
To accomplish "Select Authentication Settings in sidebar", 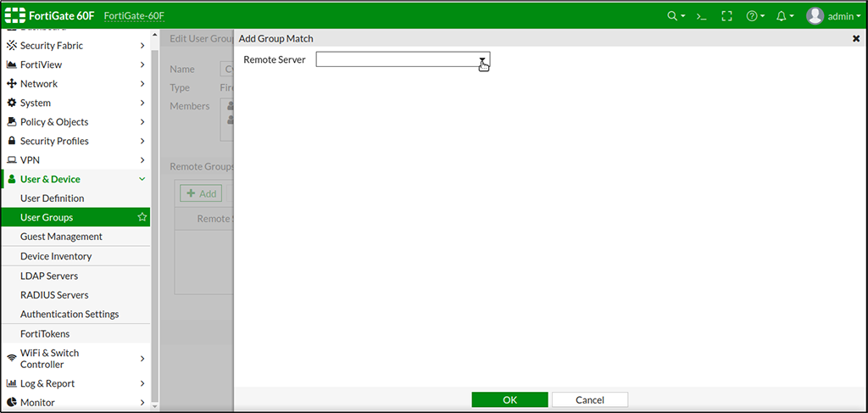I will (x=70, y=314).
